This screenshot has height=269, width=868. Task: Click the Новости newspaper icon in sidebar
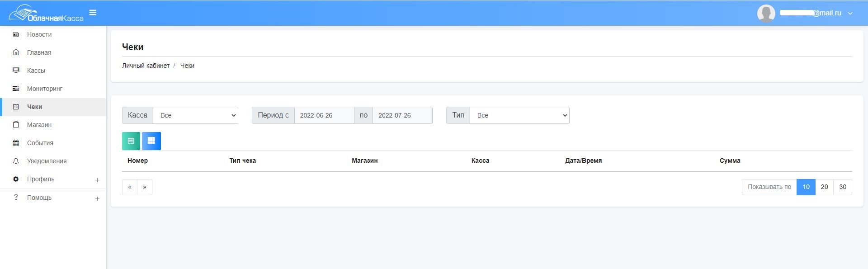(16, 34)
